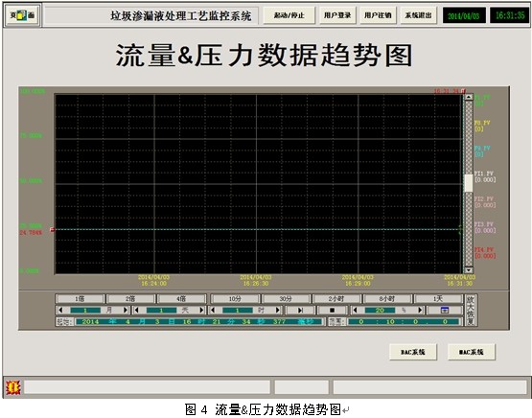Increase the hour step with right arrow
Screen dimensions: 532x418
pyautogui.click(x=277, y=310)
